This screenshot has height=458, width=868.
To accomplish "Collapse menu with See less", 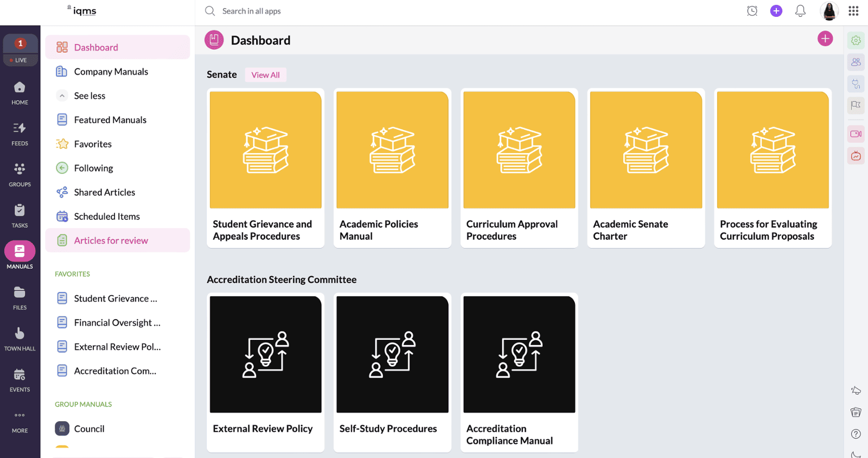I will (90, 96).
